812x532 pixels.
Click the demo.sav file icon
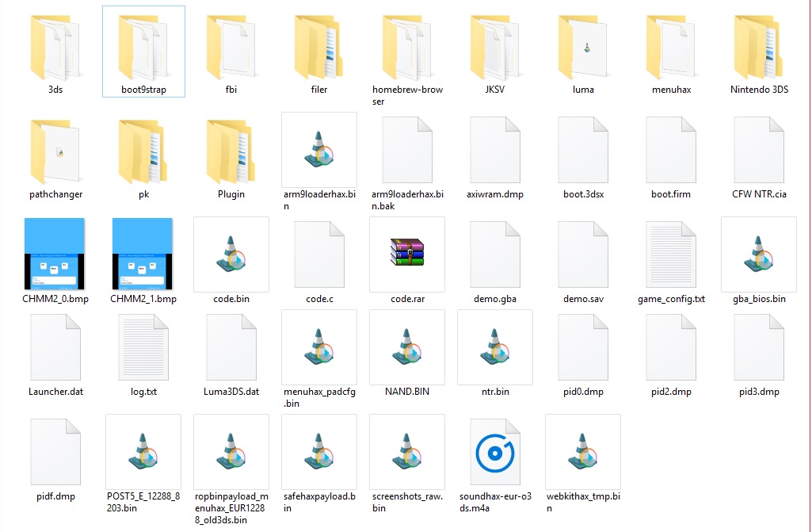point(583,255)
